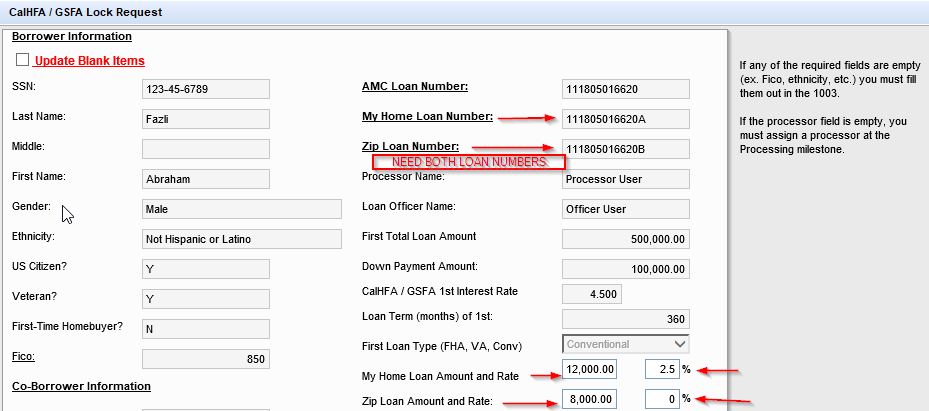929x411 pixels.
Task: Check the Update Blank Items checkbox
Action: click(23, 60)
